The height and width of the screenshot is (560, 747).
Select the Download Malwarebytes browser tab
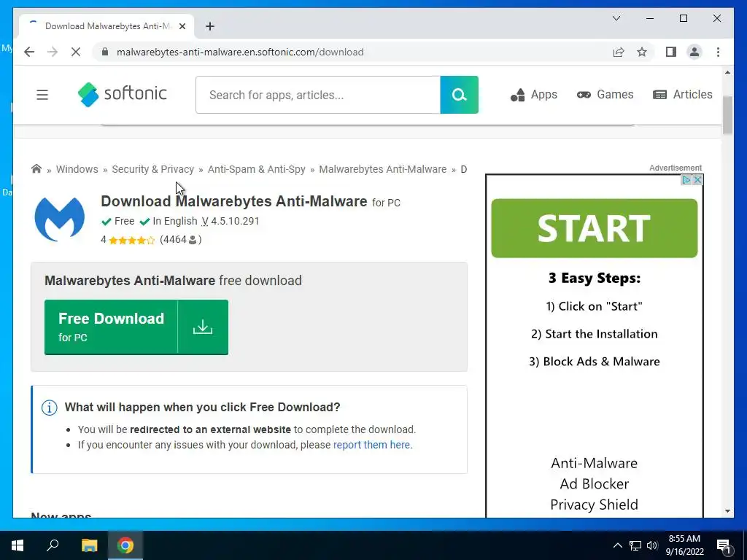click(x=107, y=26)
